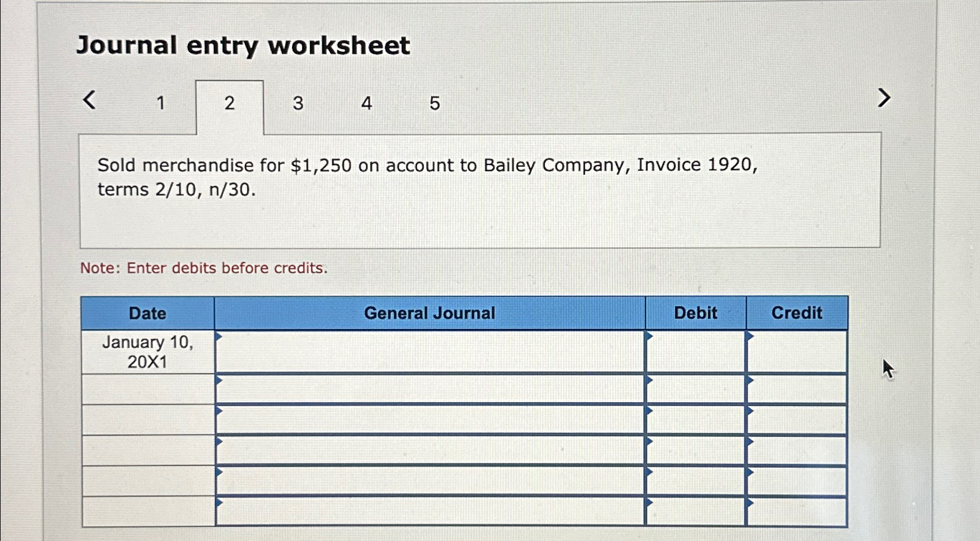The height and width of the screenshot is (541, 980).
Task: Select journal entry tab 3
Action: pyautogui.click(x=297, y=103)
